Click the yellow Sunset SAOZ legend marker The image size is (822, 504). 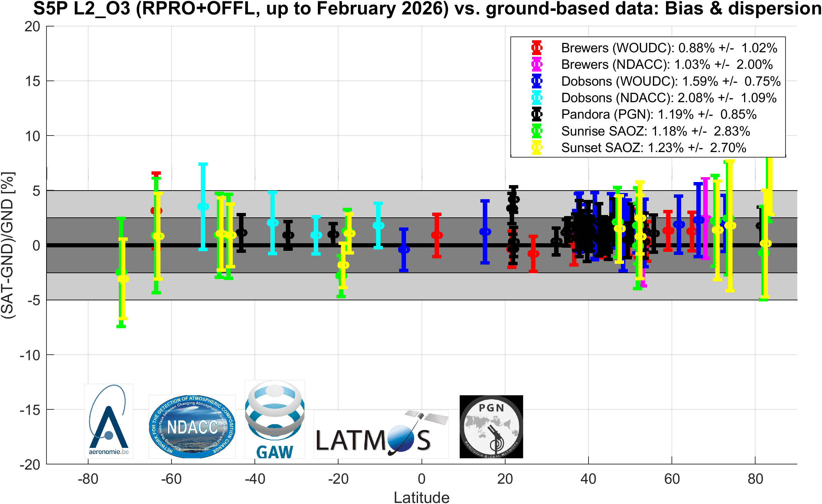pos(537,148)
